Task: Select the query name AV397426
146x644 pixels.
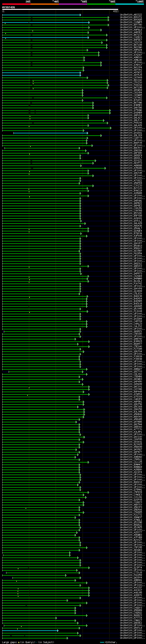Action: (x=8, y=7)
